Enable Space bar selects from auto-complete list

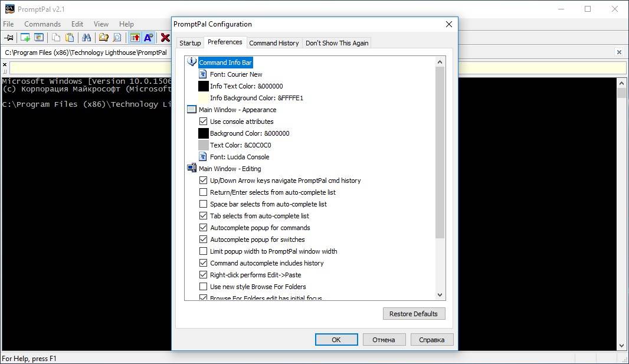point(204,204)
